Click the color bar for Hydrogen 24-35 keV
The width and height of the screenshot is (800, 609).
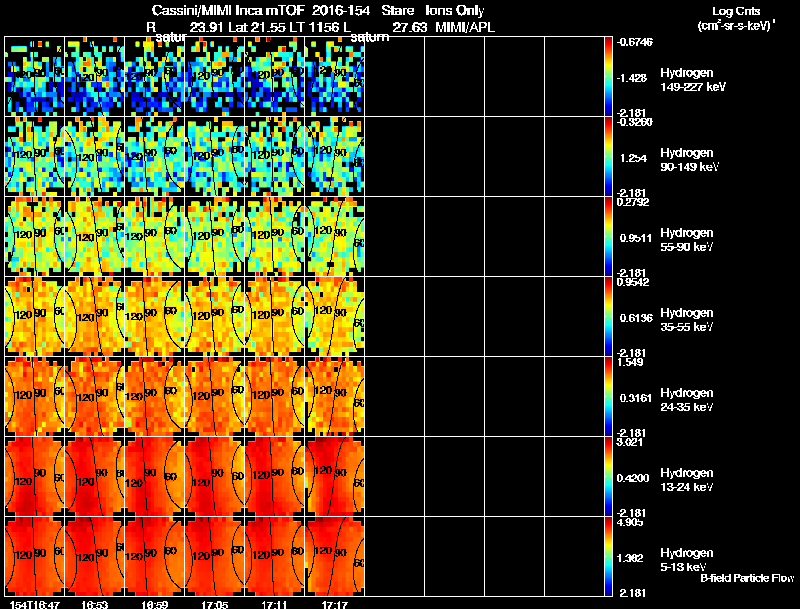[609, 397]
